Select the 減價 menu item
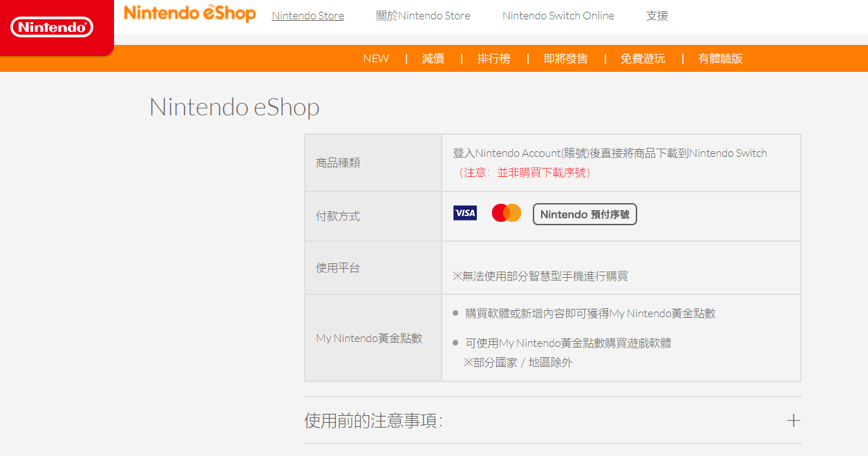Viewport: 868px width, 456px height. pos(433,59)
